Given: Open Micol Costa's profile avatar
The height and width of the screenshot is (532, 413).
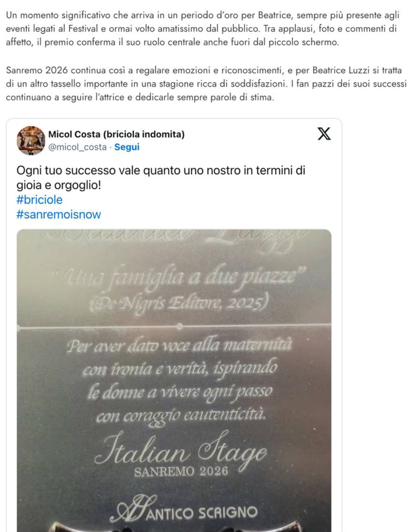Looking at the screenshot, I should 31,140.
